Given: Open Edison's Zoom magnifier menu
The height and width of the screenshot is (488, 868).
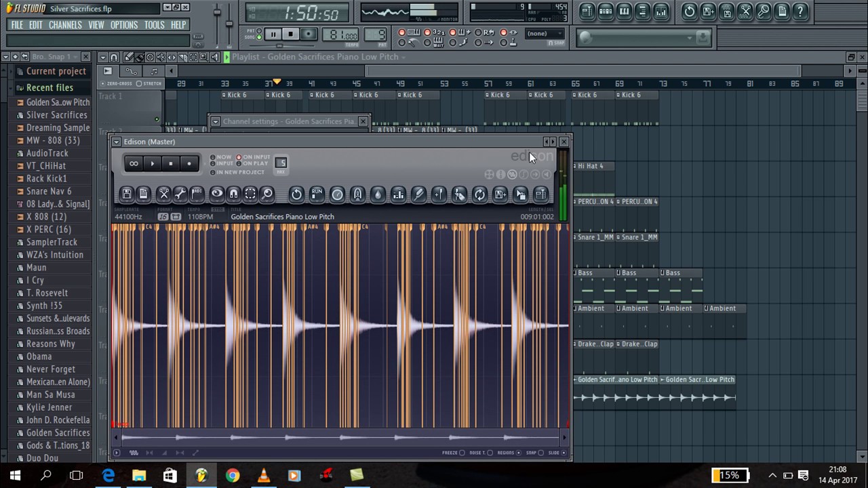Looking at the screenshot, I should point(267,195).
